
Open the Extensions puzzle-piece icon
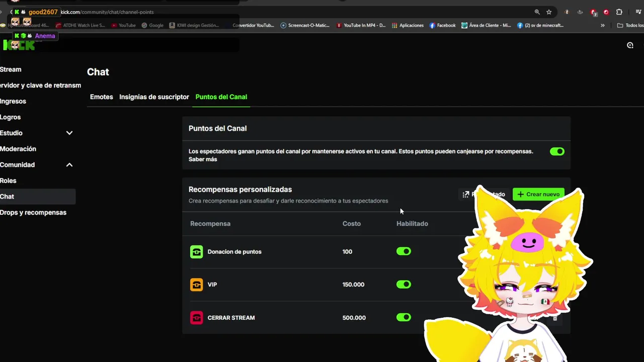point(619,12)
